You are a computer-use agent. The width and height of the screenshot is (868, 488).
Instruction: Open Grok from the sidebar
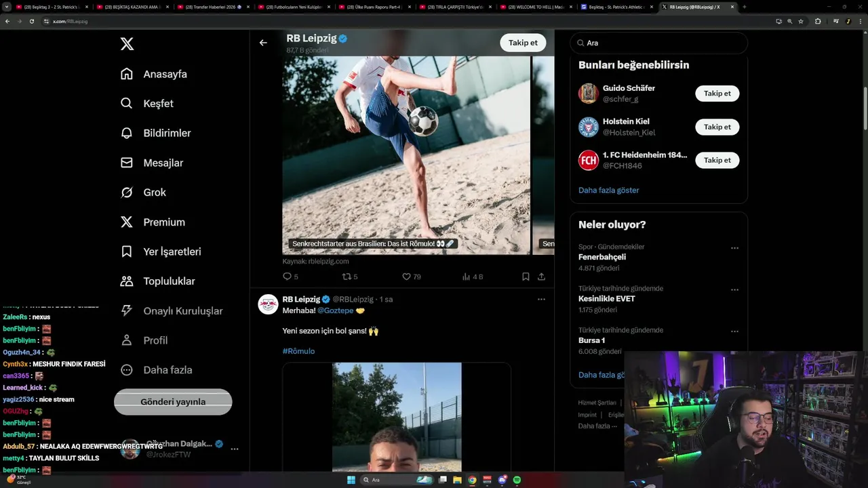143,192
